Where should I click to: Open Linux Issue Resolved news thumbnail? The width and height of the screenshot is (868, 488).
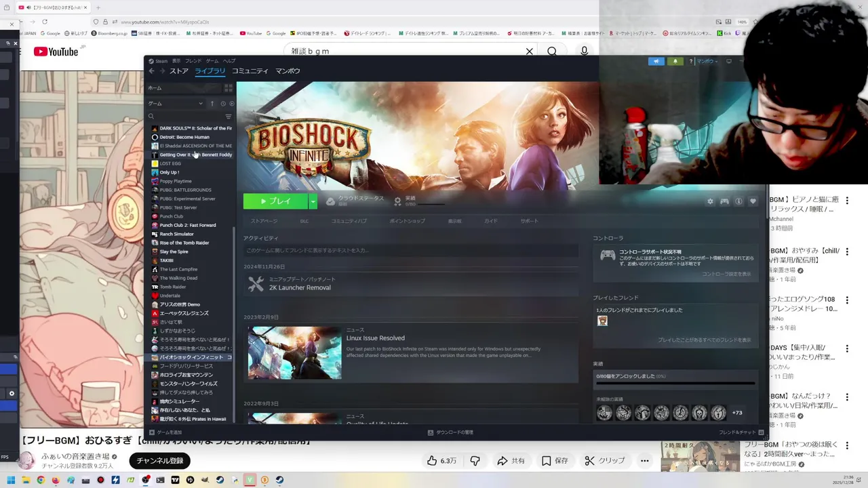point(294,352)
